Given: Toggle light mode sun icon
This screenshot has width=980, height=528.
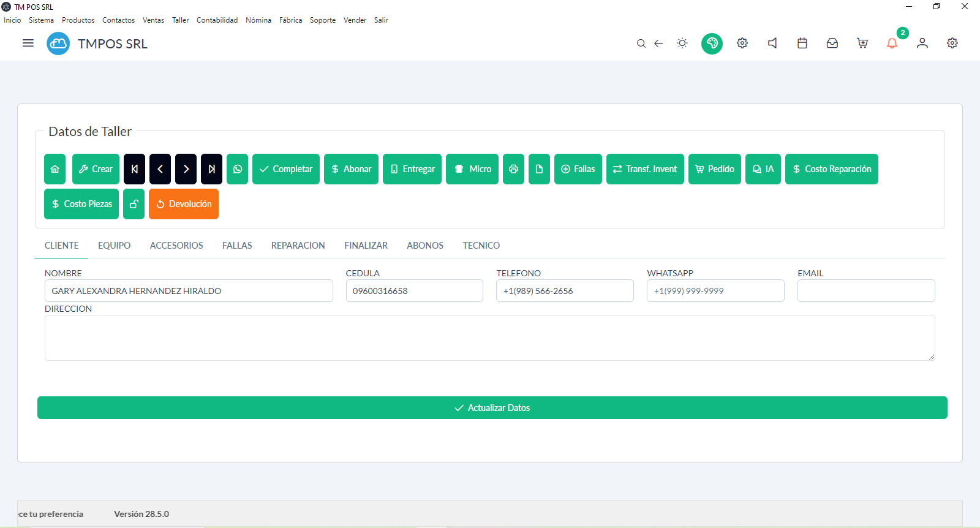Looking at the screenshot, I should [682, 43].
